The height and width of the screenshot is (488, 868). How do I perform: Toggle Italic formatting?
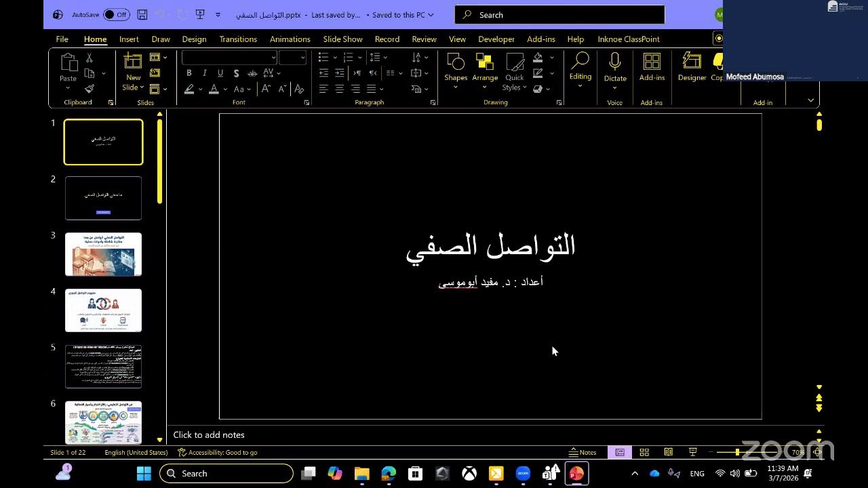click(x=205, y=73)
